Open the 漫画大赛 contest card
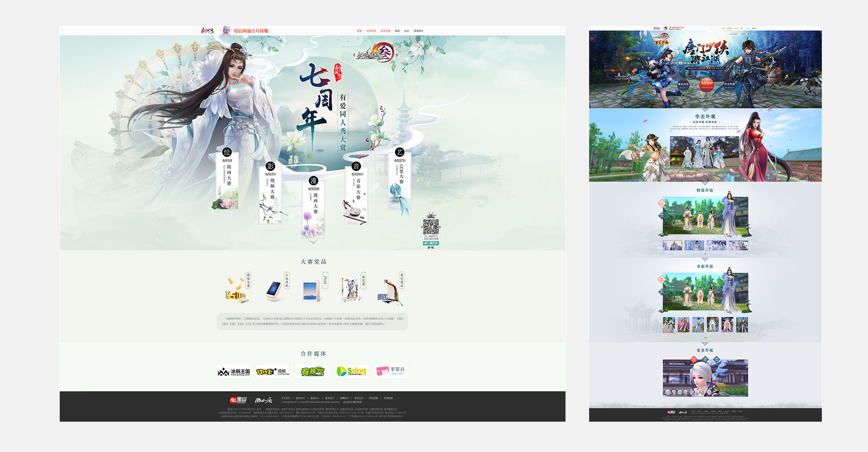Viewport: 868px width, 452px height. [x=313, y=210]
